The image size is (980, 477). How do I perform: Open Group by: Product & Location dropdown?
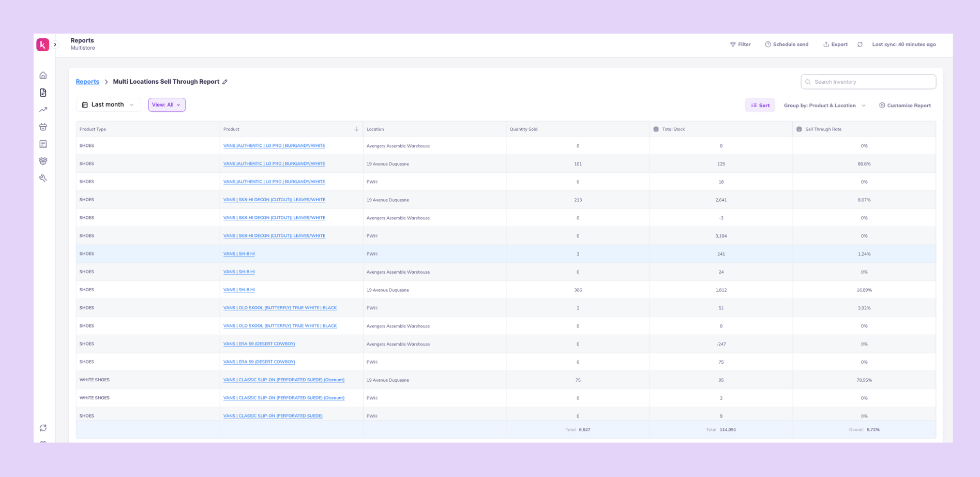click(x=825, y=106)
